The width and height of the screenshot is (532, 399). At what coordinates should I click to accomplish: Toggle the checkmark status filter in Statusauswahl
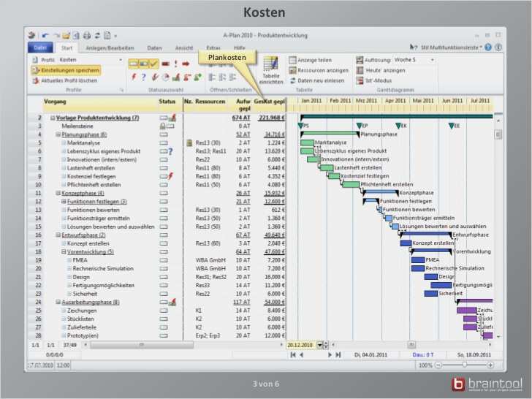tap(154, 64)
